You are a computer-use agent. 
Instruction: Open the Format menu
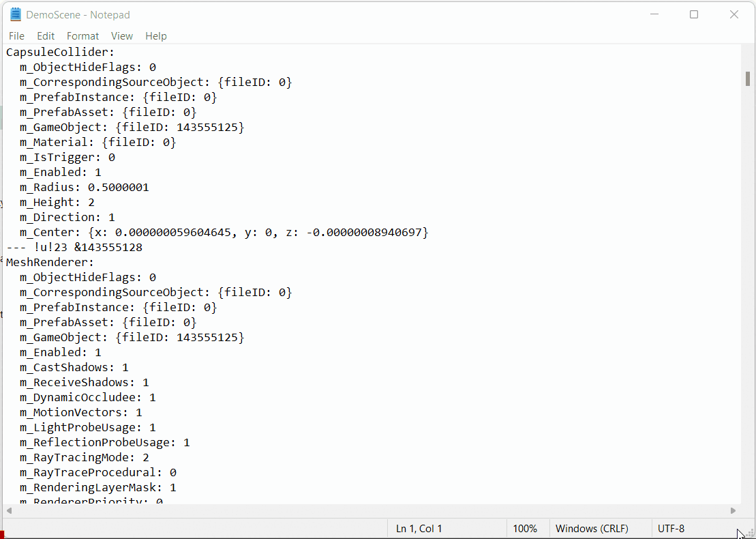coord(82,36)
